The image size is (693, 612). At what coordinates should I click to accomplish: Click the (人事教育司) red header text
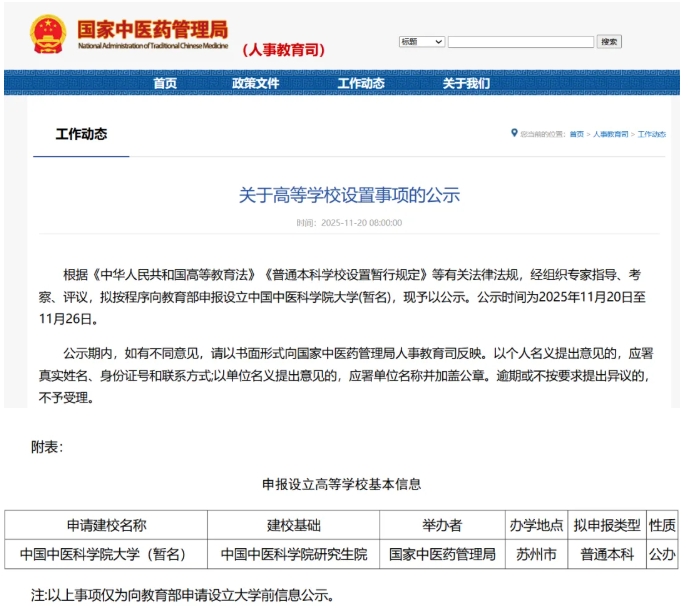pos(284,50)
